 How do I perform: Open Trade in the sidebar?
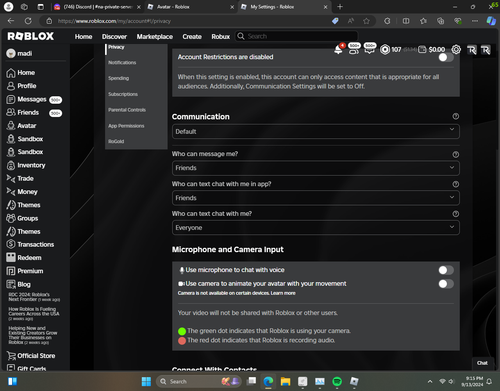(20, 179)
